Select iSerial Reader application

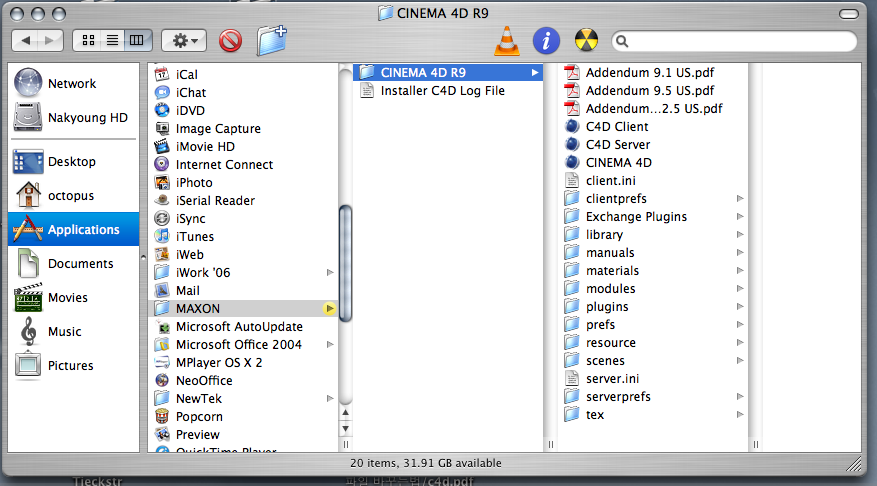point(243,200)
